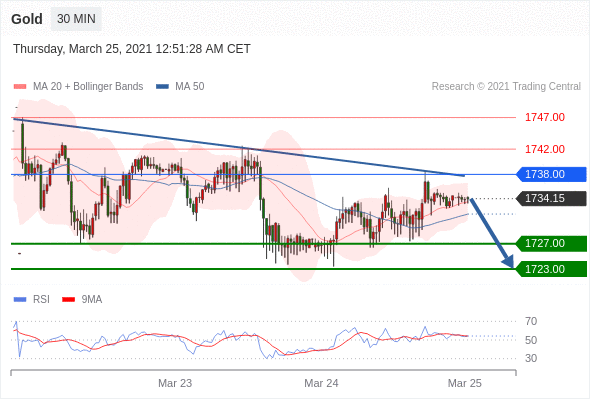Click the 1747.00 resistance price label
This screenshot has width=590, height=400.
(544, 117)
